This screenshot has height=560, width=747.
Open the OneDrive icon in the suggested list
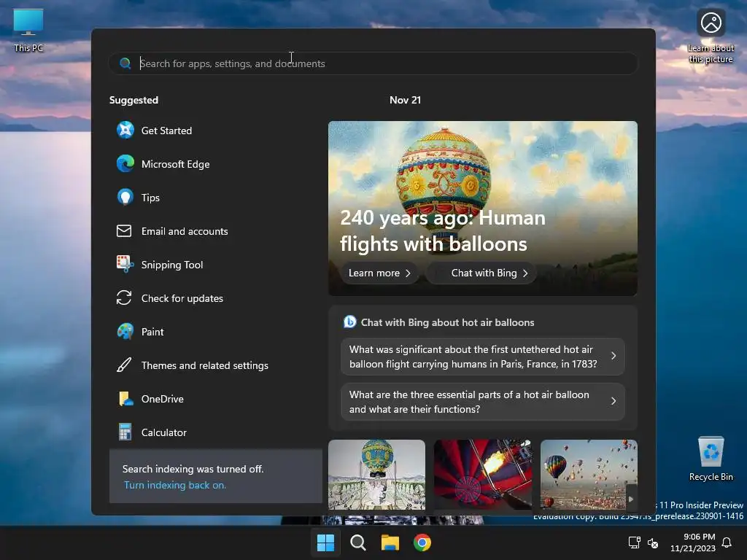[125, 399]
